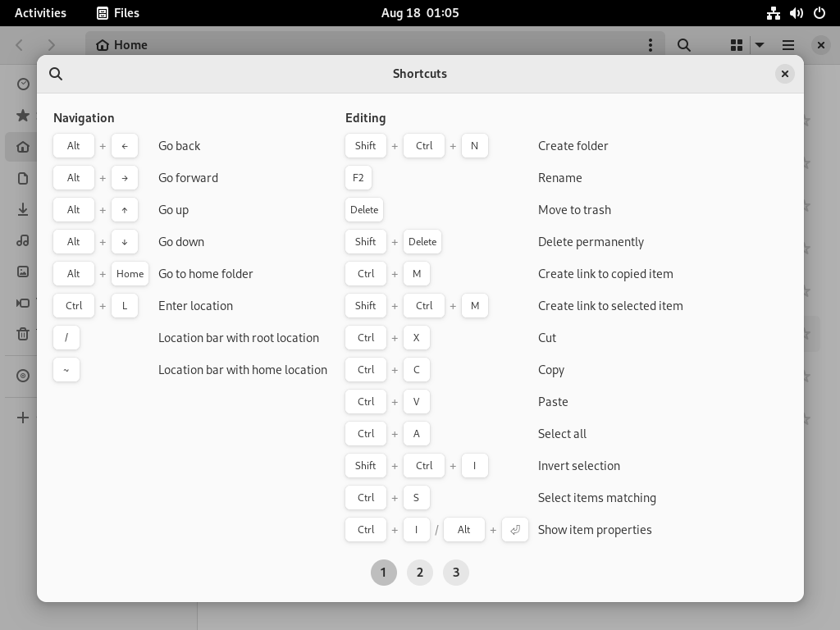Screen dimensions: 840x630
Task: Click the 'Go forward' shortcut label
Action: 188,178
